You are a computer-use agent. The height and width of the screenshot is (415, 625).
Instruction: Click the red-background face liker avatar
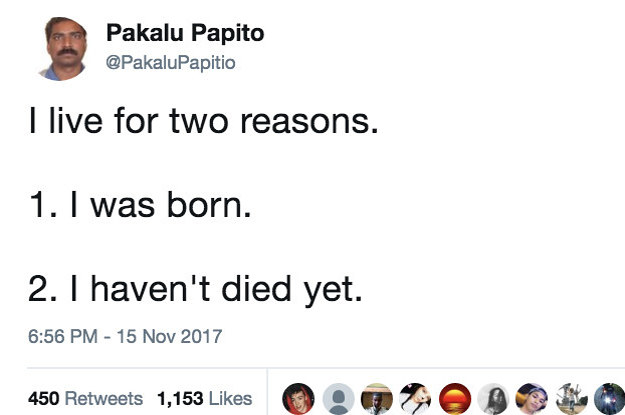pos(297,398)
